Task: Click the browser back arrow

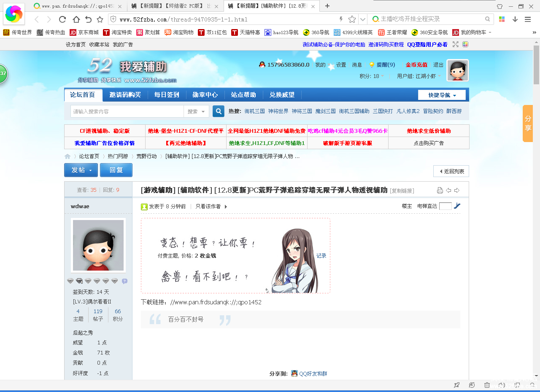Action: pyautogui.click(x=37, y=19)
